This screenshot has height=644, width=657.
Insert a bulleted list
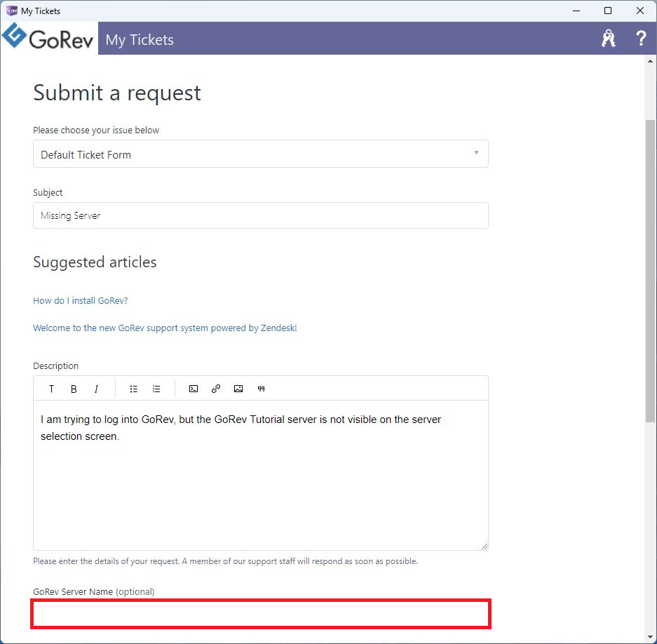tap(134, 389)
